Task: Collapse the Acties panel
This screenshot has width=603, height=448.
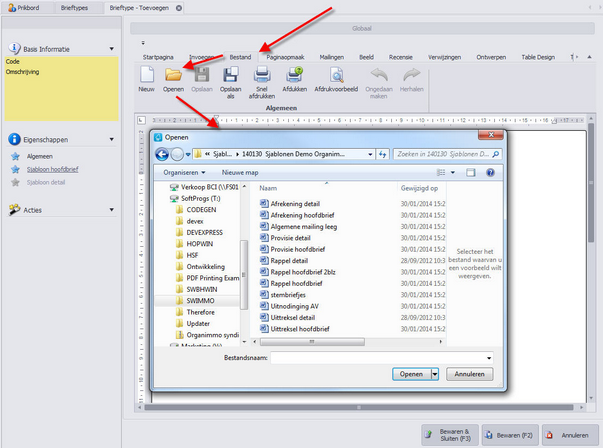Action: 112,210
